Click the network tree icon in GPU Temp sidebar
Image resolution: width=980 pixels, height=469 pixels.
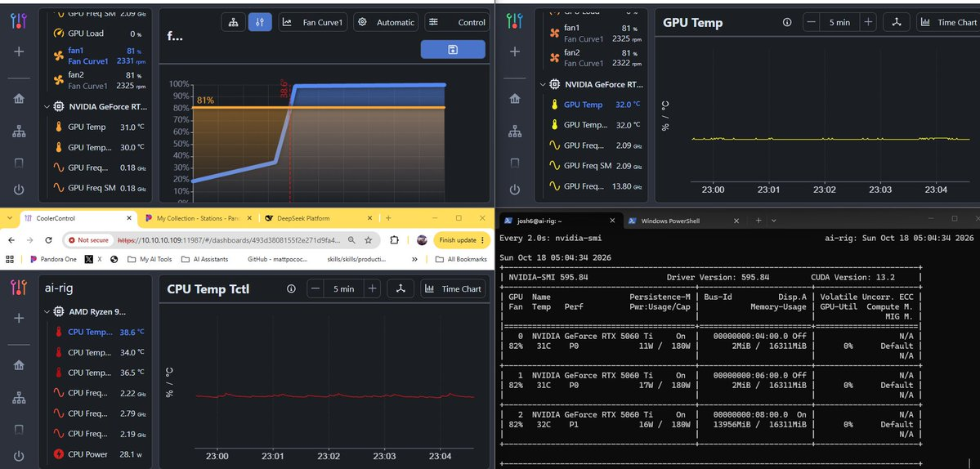[514, 132]
